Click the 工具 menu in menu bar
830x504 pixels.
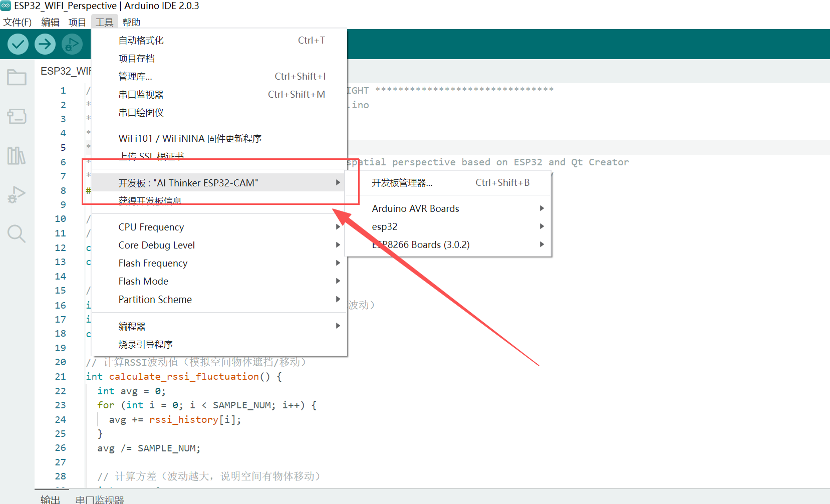point(104,22)
